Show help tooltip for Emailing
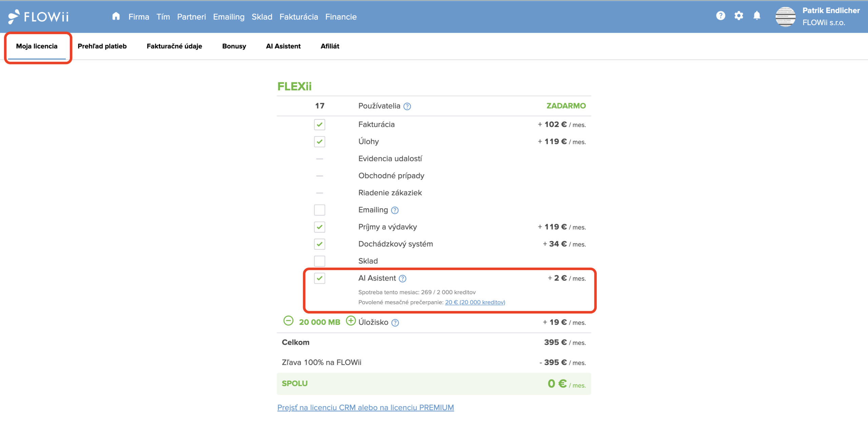 [395, 210]
